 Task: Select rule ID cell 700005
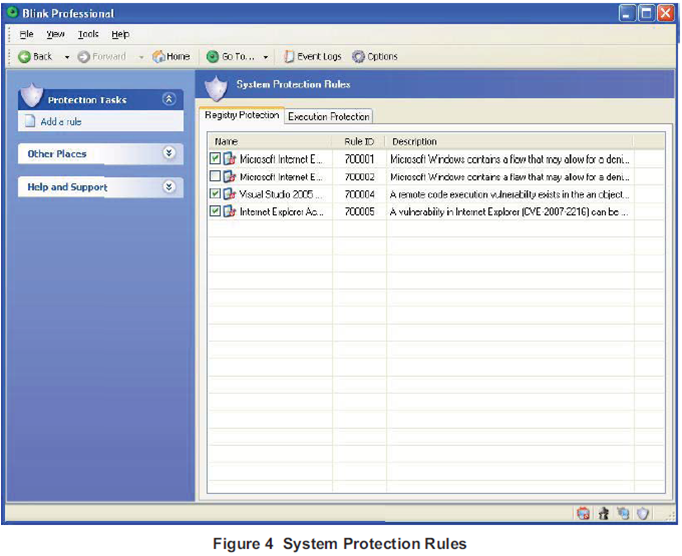[x=359, y=211]
